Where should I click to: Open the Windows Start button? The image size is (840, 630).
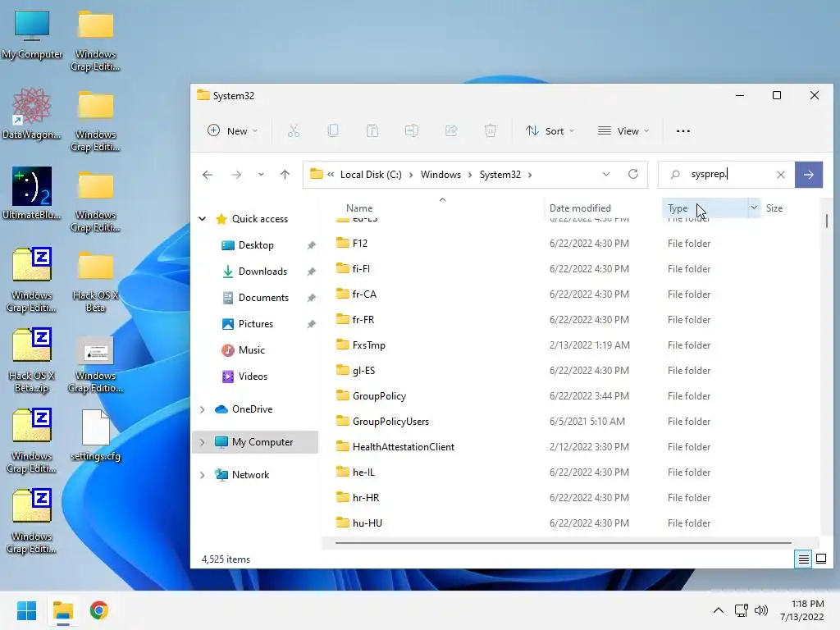click(x=27, y=610)
